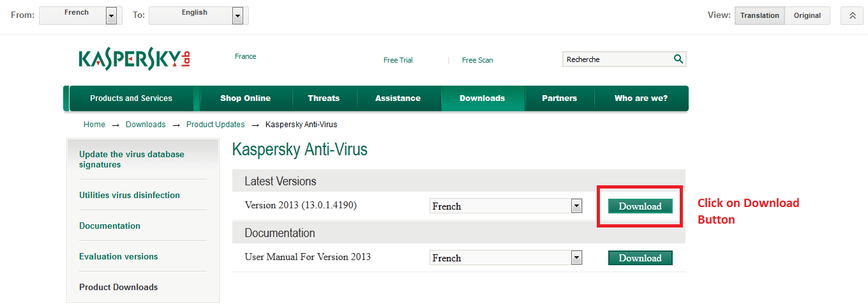Expand language dropdown for User Manual
The height and width of the screenshot is (308, 868).
coord(577,258)
